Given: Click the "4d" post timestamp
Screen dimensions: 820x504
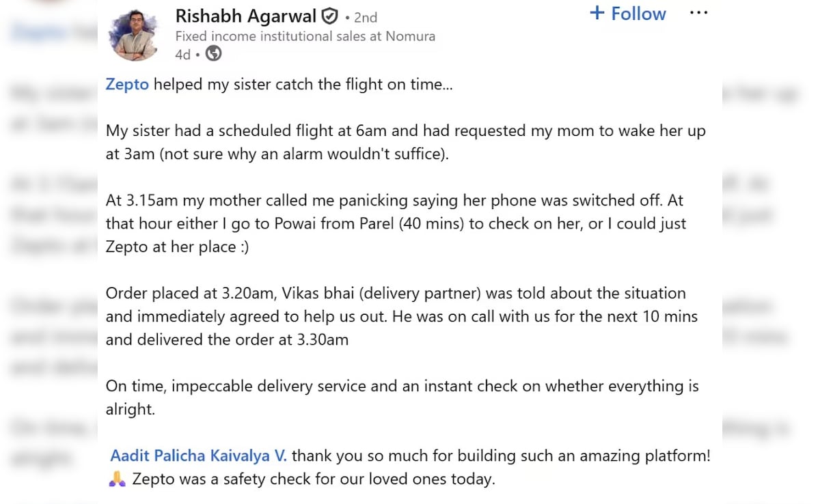Looking at the screenshot, I should 182,54.
